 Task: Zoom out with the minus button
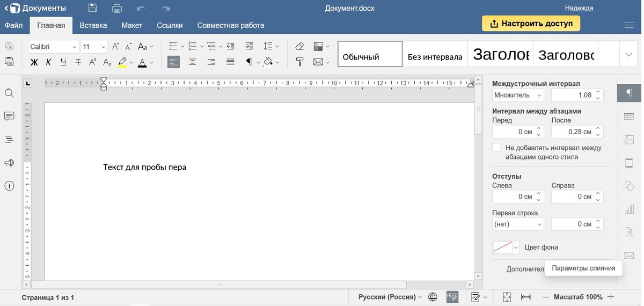[546, 297]
